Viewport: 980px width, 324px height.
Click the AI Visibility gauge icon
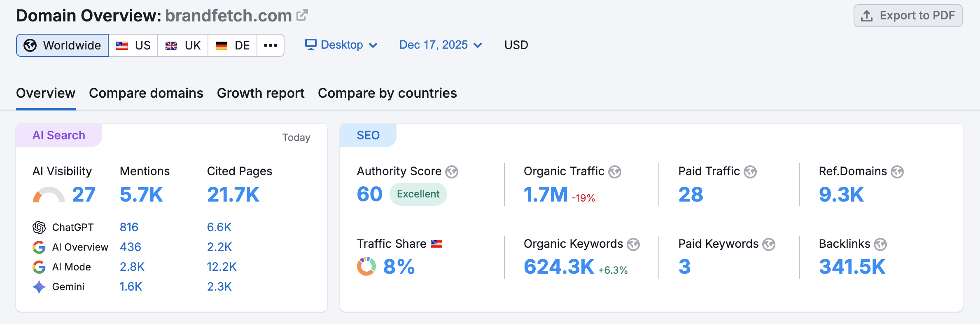(49, 195)
